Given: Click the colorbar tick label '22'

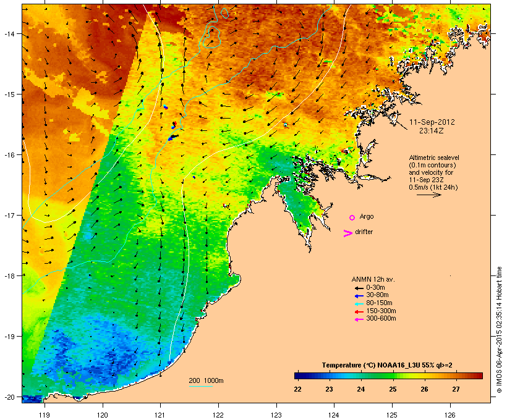Looking at the screenshot, I should [298, 389].
